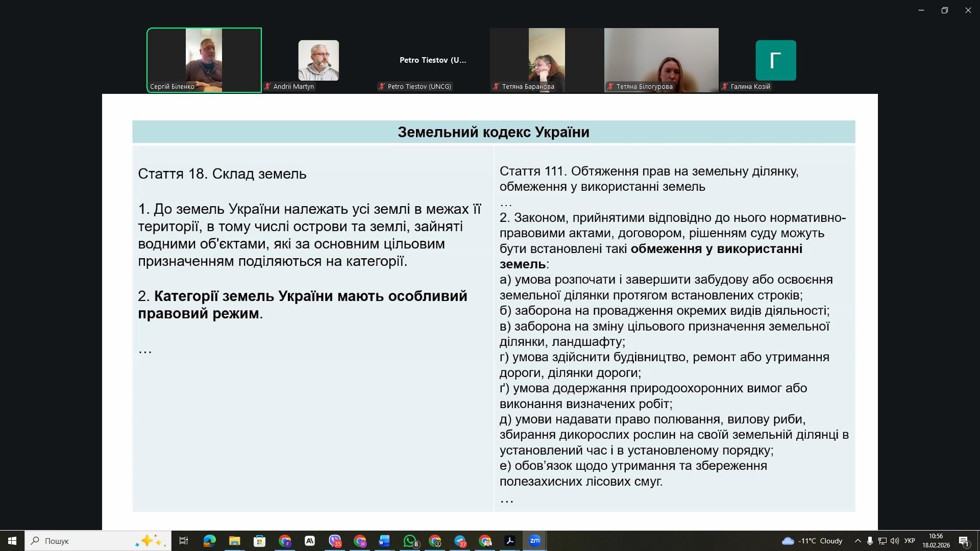Open Telegram from the taskbar
This screenshot has width=980, height=551.
coord(460,541)
